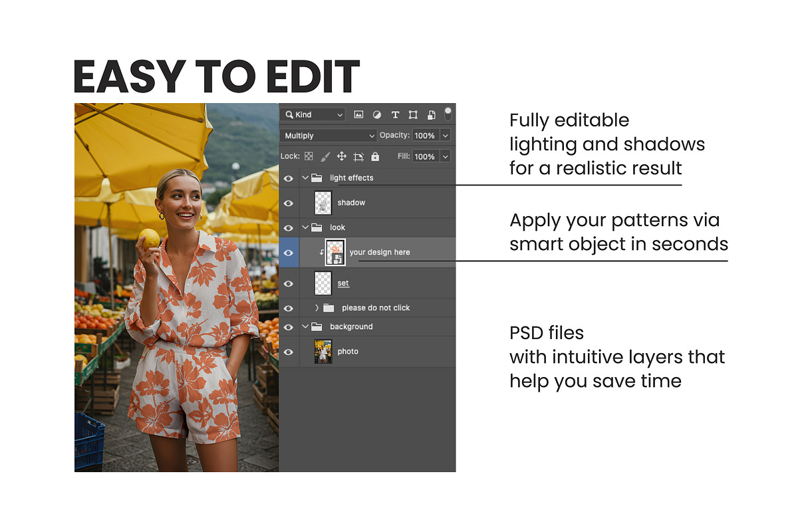The width and height of the screenshot is (798, 532).
Task: Hide the shadow layer
Action: pos(289,203)
